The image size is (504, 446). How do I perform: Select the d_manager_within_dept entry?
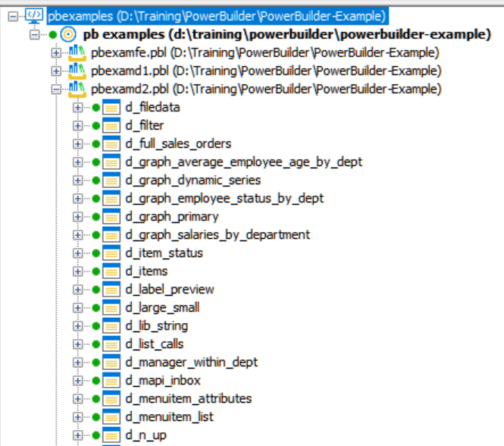click(192, 363)
